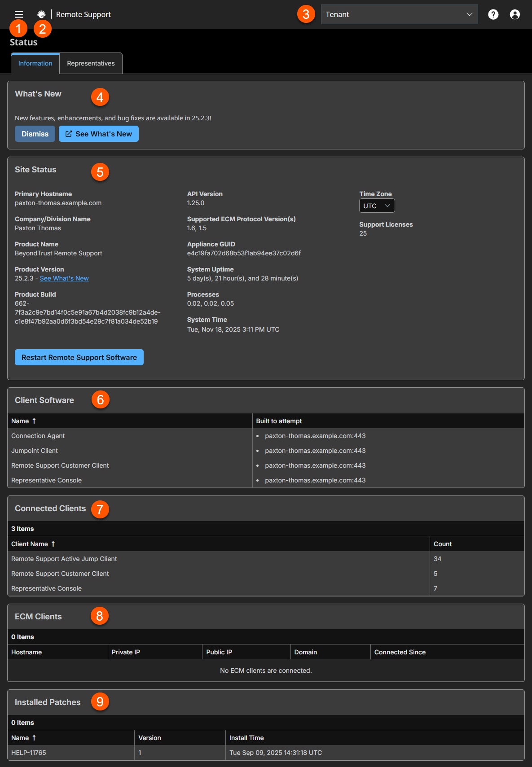The image size is (532, 767).
Task: Click the API Version value 1.25.0
Action: coord(196,203)
